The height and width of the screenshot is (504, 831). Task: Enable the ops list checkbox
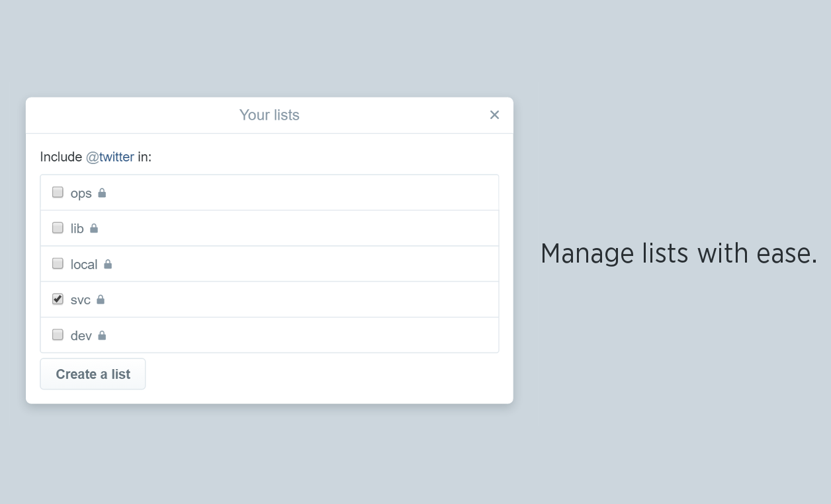(x=58, y=192)
